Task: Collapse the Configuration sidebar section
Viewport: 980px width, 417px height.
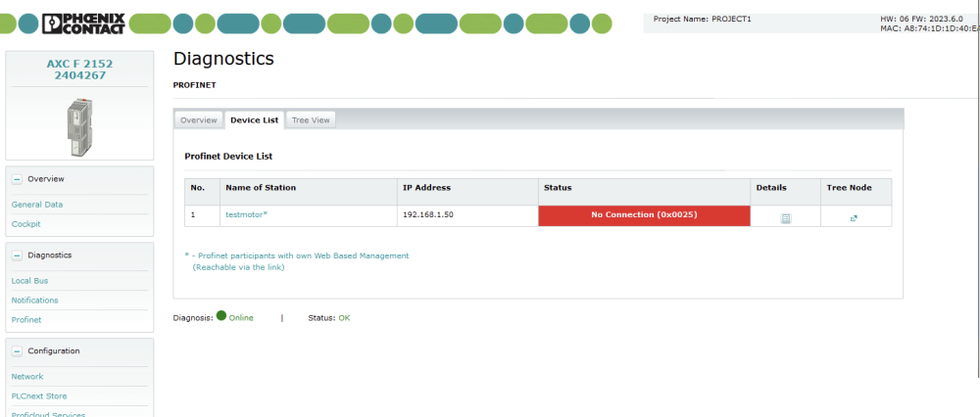Action: [17, 351]
